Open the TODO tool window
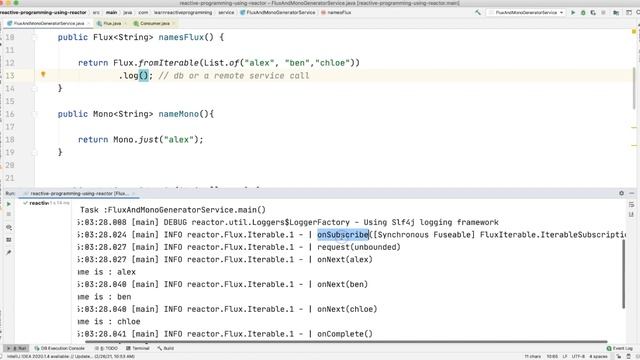The image size is (640, 360). (106, 348)
